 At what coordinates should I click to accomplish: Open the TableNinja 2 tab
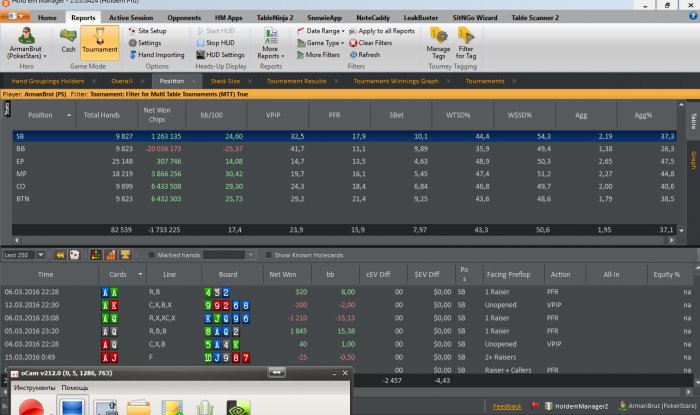point(275,18)
